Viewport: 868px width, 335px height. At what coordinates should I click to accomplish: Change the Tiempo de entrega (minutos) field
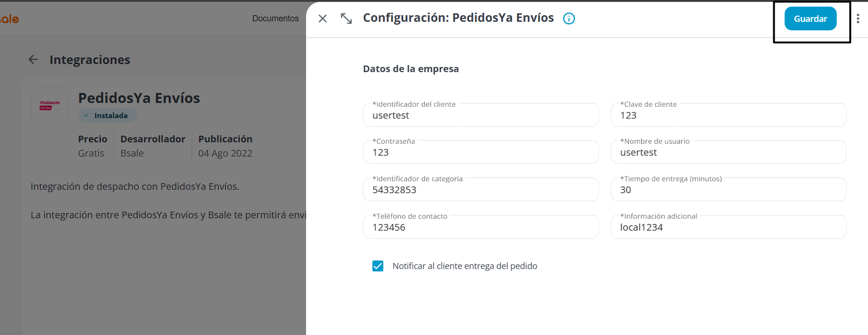tap(728, 189)
